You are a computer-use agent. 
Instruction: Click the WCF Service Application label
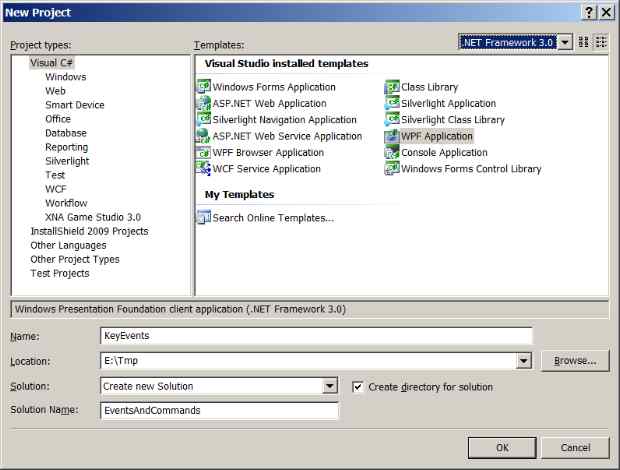(x=267, y=169)
